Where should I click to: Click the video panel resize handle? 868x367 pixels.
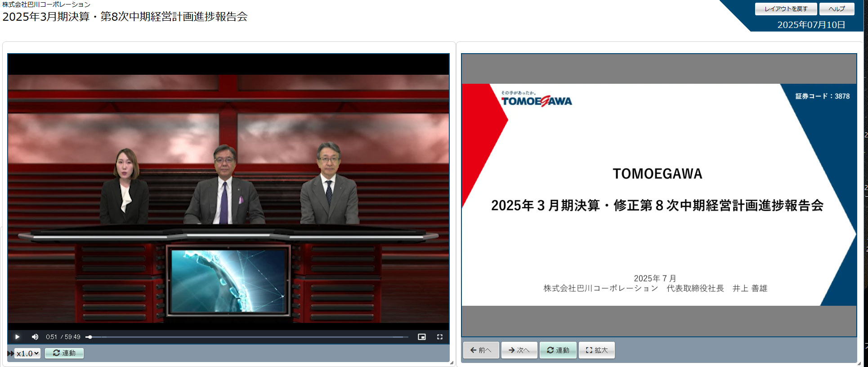point(452,362)
